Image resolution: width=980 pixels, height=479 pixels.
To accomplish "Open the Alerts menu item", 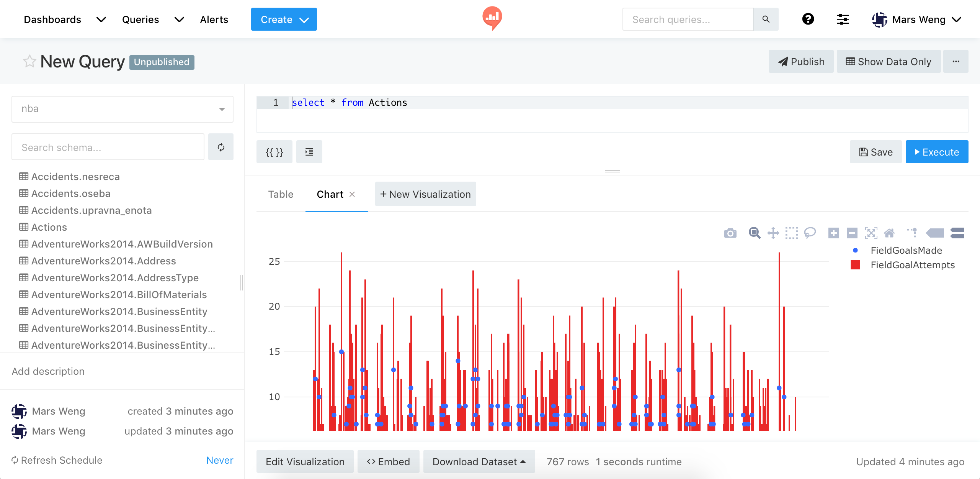I will tap(214, 20).
